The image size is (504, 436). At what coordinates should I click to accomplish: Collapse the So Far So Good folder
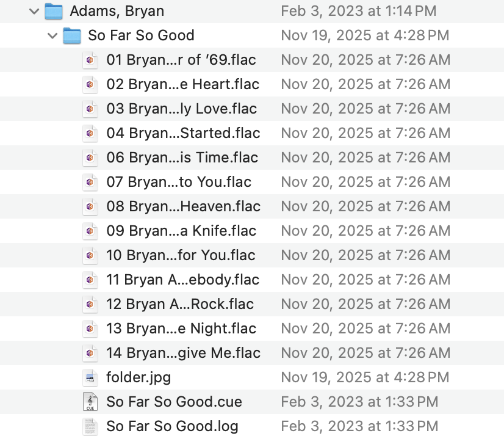52,35
